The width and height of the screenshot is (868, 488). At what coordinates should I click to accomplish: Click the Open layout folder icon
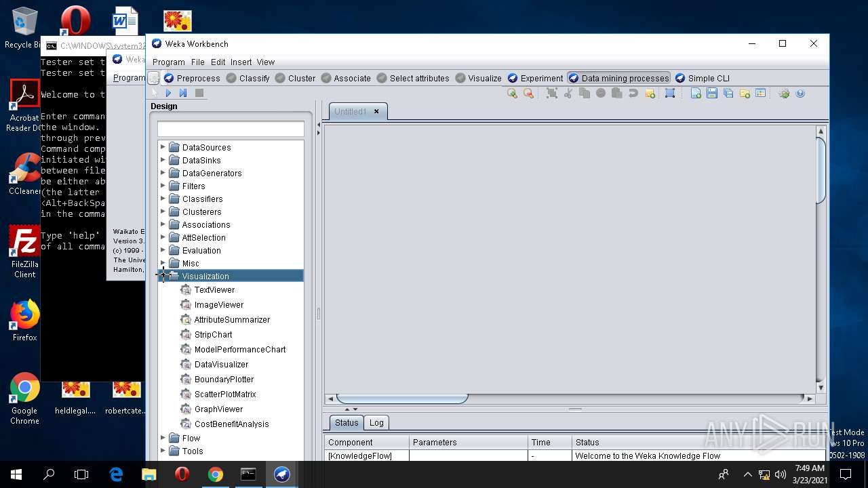tap(745, 94)
